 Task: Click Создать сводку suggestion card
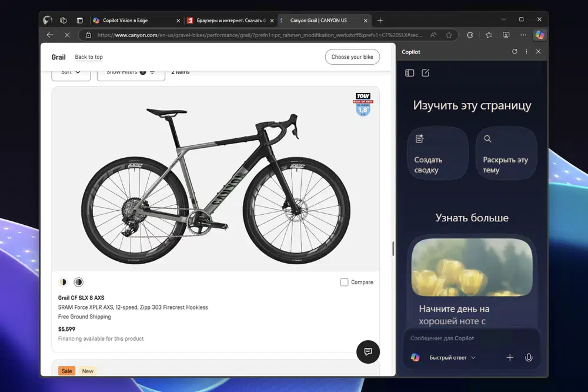(437, 153)
